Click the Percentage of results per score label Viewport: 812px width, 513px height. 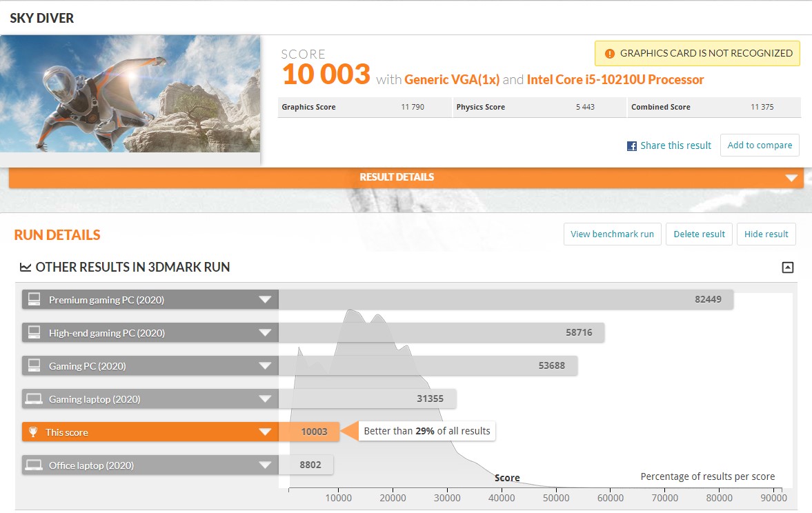[x=707, y=476]
